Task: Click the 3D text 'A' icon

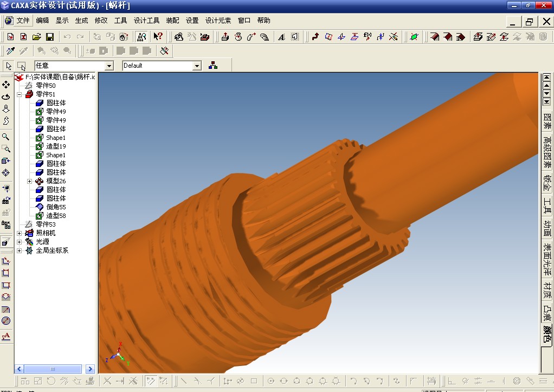Action: tap(281, 36)
